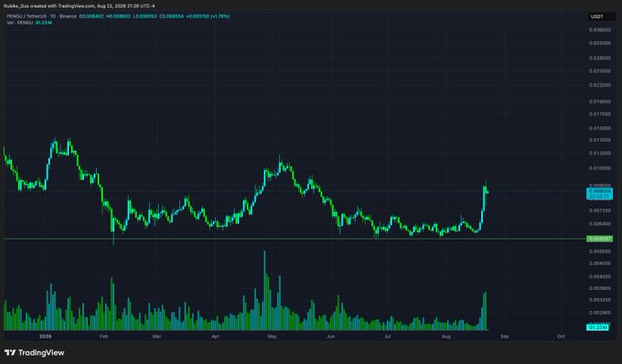Click the Sep label on time axis
This screenshot has width=622, height=364.
tap(504, 337)
